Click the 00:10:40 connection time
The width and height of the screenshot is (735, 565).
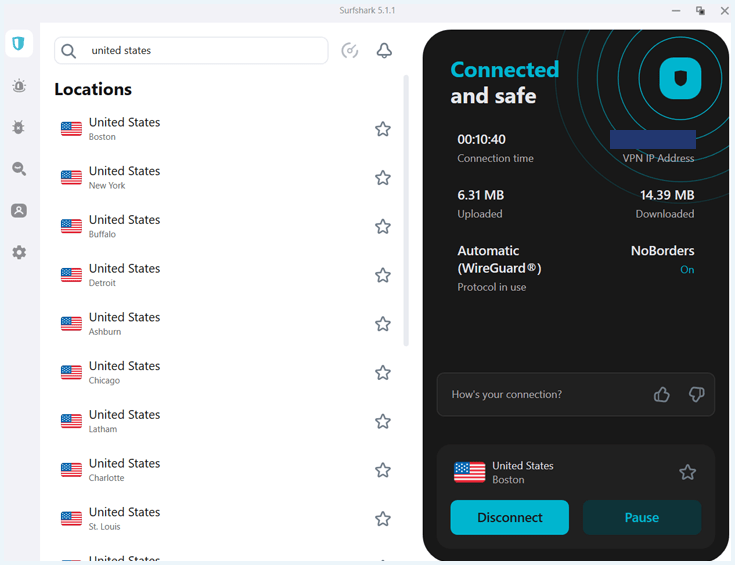point(481,139)
